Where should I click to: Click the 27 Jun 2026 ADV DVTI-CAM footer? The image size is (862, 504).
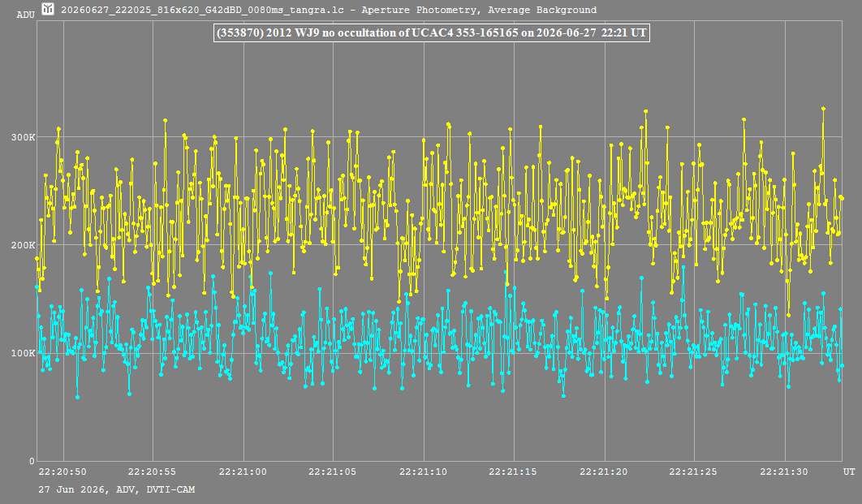[x=117, y=489]
